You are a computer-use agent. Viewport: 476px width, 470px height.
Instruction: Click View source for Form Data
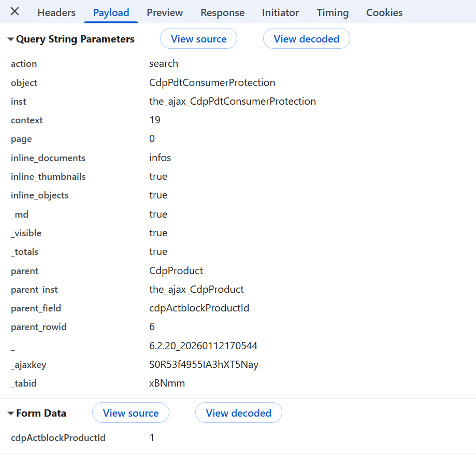point(131,413)
